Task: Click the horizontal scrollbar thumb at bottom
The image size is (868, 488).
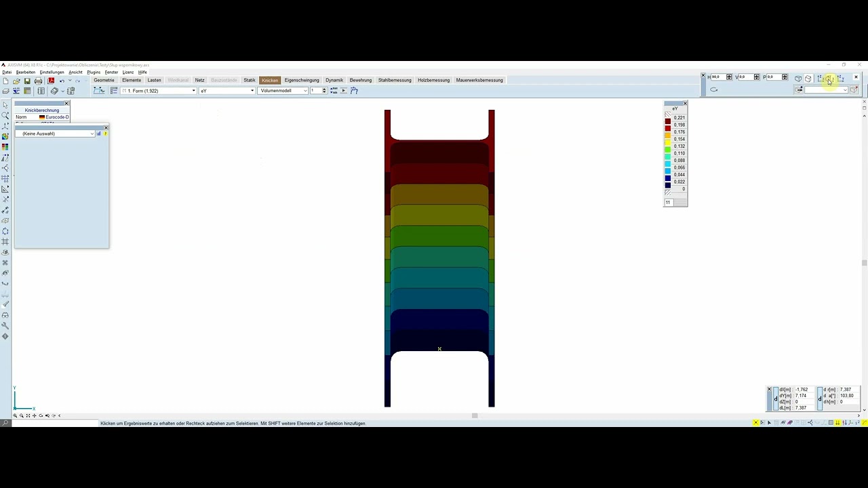Action: point(475,415)
